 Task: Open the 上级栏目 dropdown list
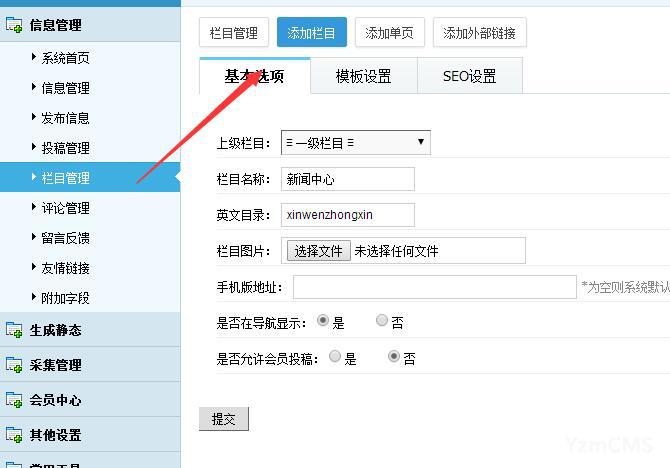(x=355, y=143)
